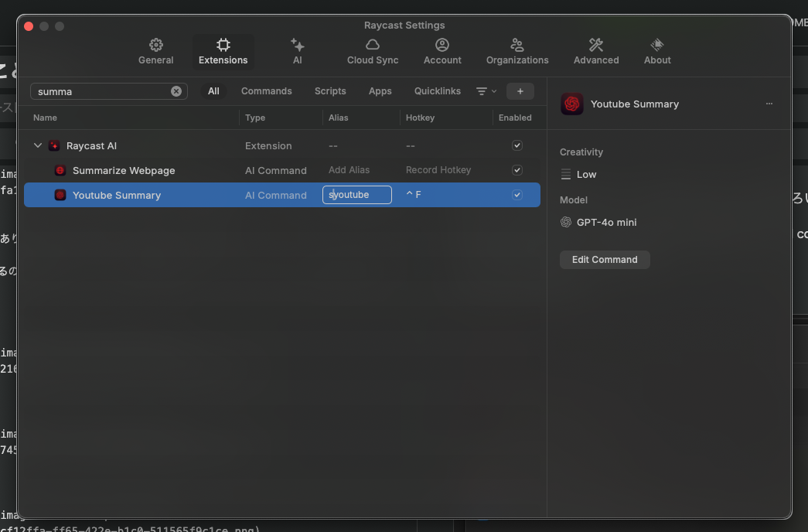Viewport: 808px width, 532px height.
Task: Click the ⌃F hotkey of Youtube Summary
Action: pos(414,194)
